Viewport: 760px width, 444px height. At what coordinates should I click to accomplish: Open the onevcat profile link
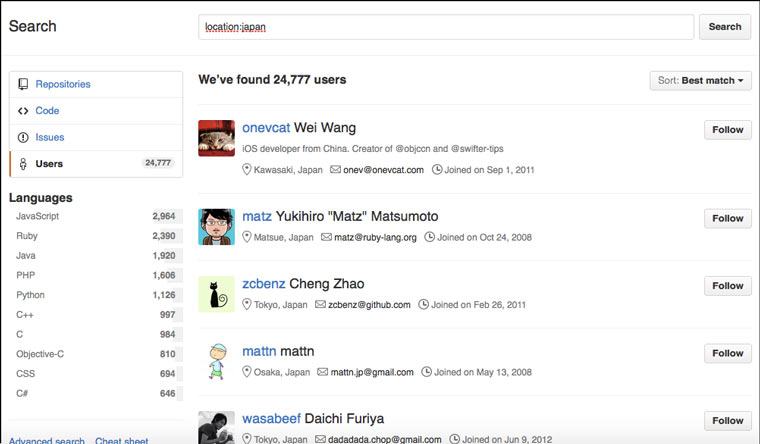(266, 128)
